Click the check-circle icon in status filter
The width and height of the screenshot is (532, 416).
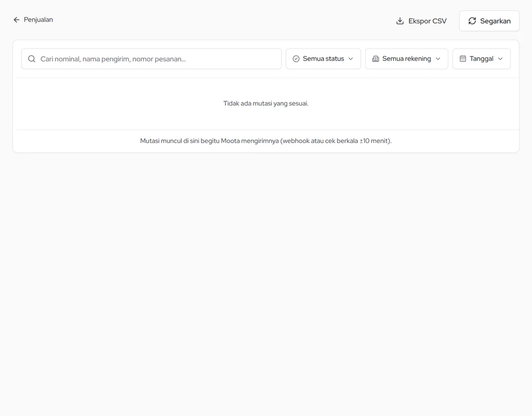point(296,59)
